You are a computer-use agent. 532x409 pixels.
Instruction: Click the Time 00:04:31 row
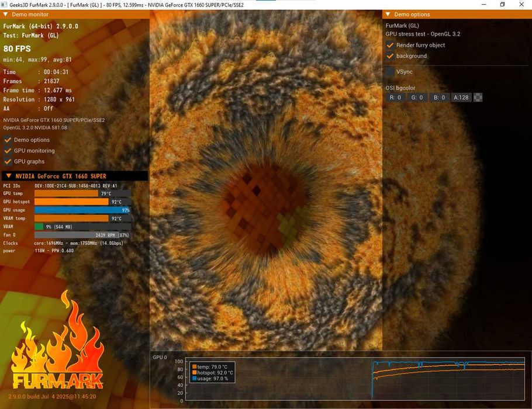(36, 72)
